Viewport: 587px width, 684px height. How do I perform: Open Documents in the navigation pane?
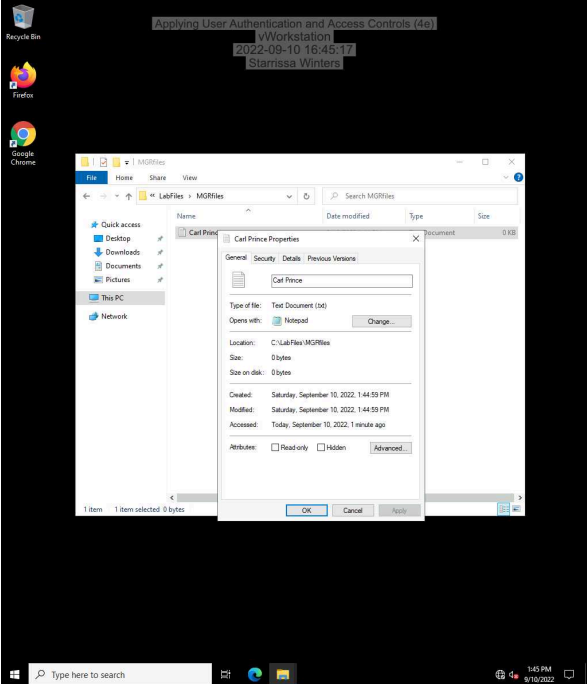123,266
